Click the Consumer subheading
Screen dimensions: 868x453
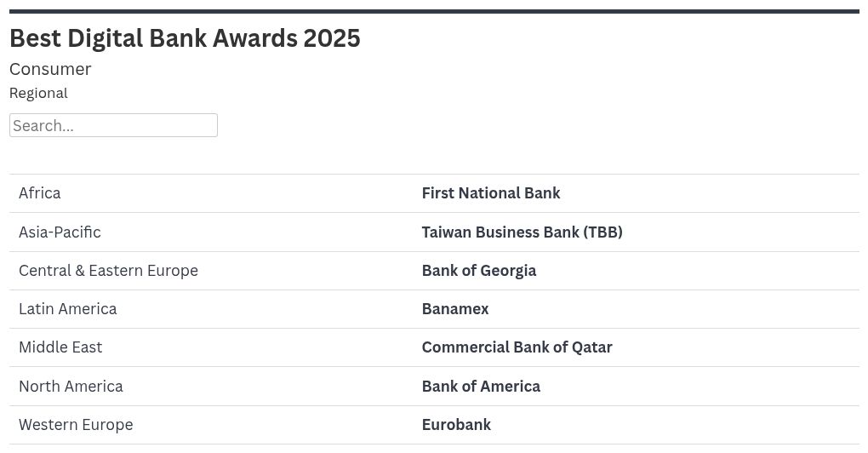50,69
